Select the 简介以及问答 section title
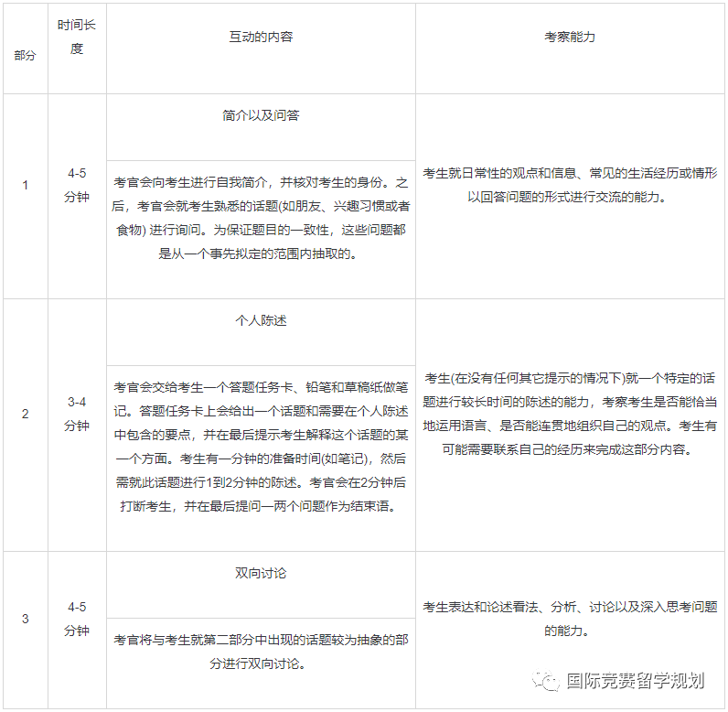The image size is (728, 712). (261, 115)
